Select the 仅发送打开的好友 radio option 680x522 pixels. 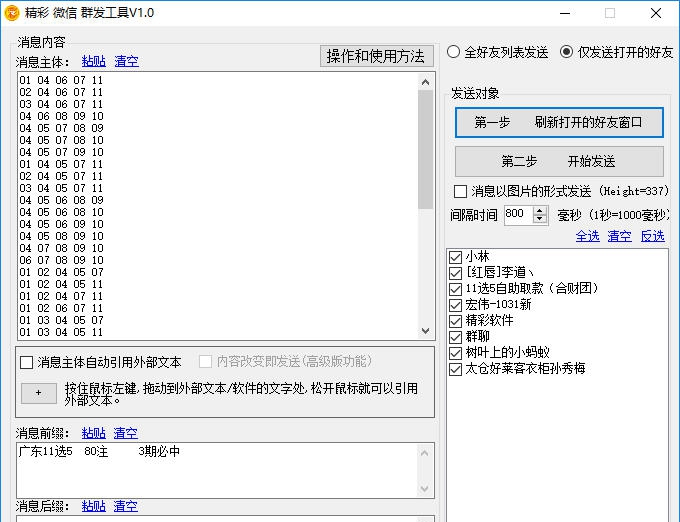click(566, 52)
